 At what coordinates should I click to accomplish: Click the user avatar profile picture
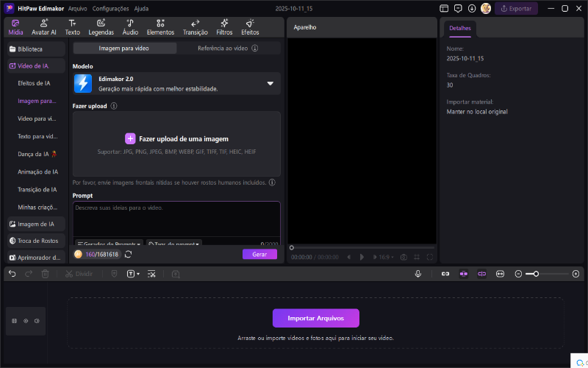[486, 8]
